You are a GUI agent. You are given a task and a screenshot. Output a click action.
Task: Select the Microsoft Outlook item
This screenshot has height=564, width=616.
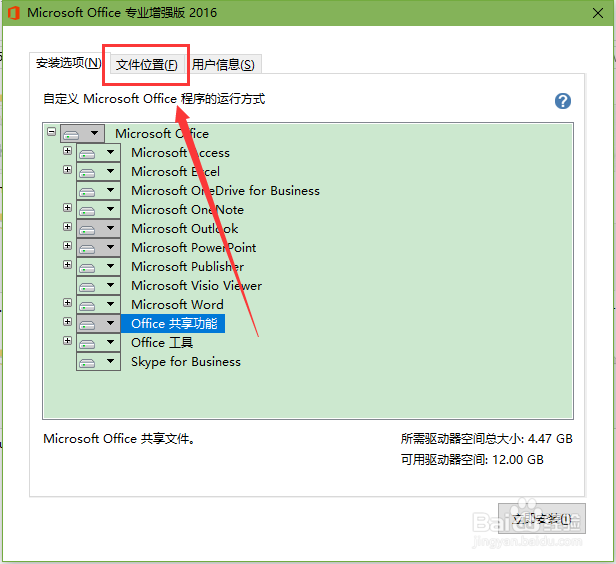[x=185, y=229]
